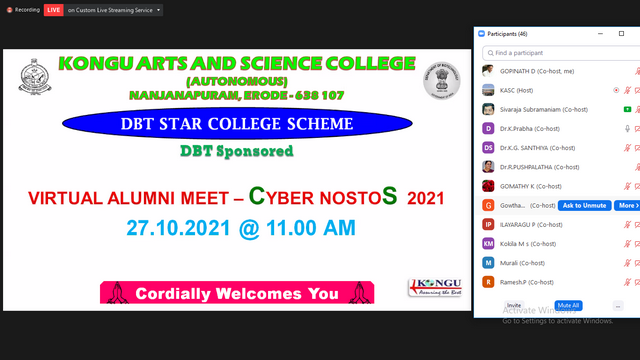Click Kokila M s KM avatar
The height and width of the screenshot is (360, 640).
pyautogui.click(x=488, y=243)
